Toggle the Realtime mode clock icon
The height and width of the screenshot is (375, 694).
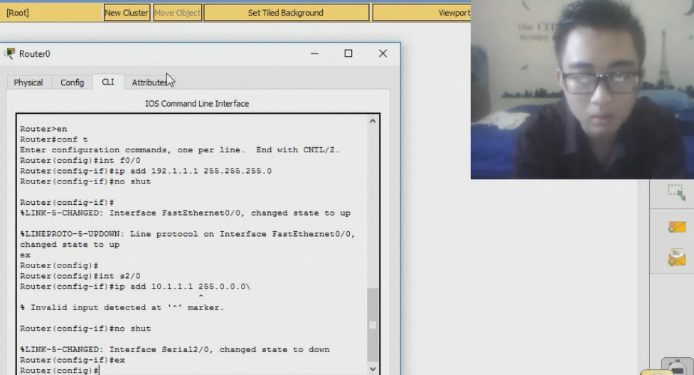[677, 367]
